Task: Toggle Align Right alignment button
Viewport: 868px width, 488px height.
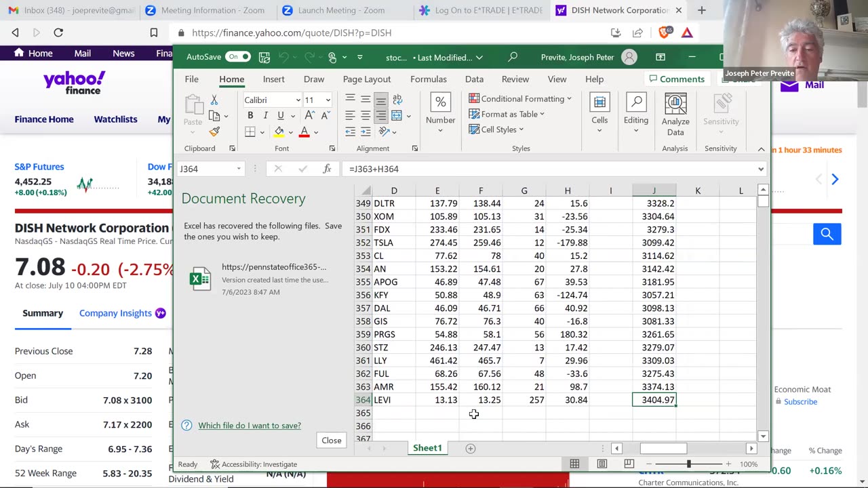Action: [x=381, y=116]
